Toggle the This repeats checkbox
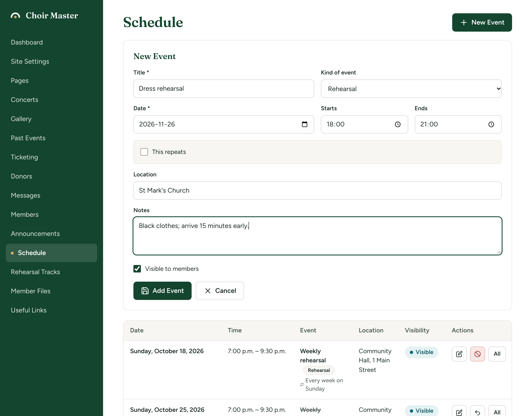 144,152
